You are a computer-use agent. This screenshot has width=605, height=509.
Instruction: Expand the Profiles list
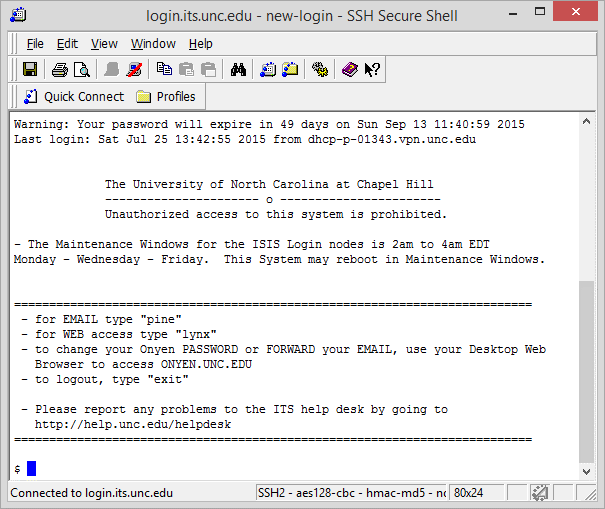click(166, 97)
